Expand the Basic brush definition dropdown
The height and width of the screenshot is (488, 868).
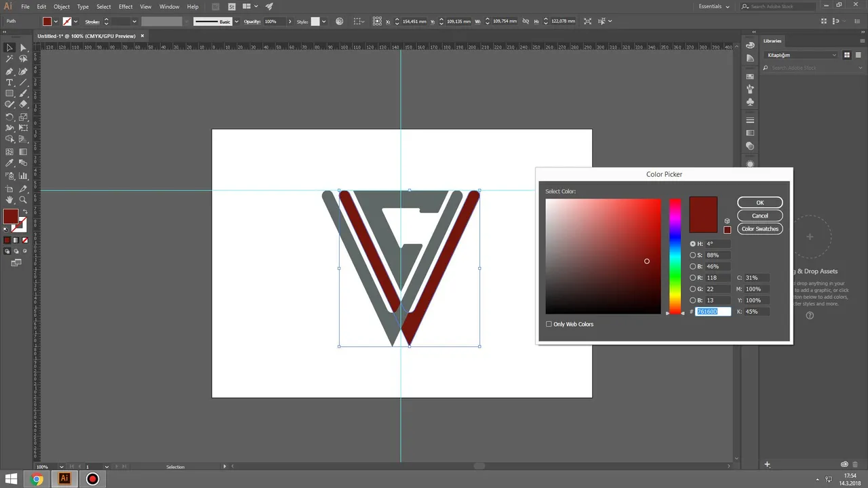236,22
